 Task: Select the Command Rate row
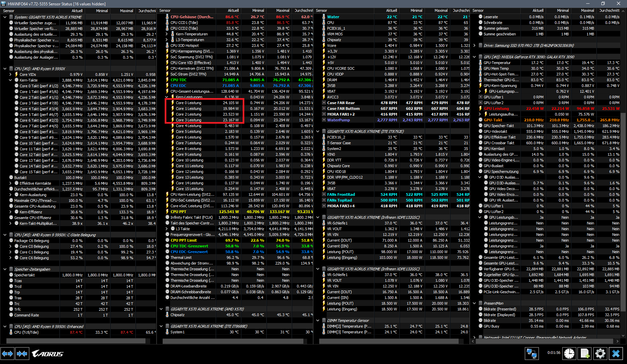[78, 315]
